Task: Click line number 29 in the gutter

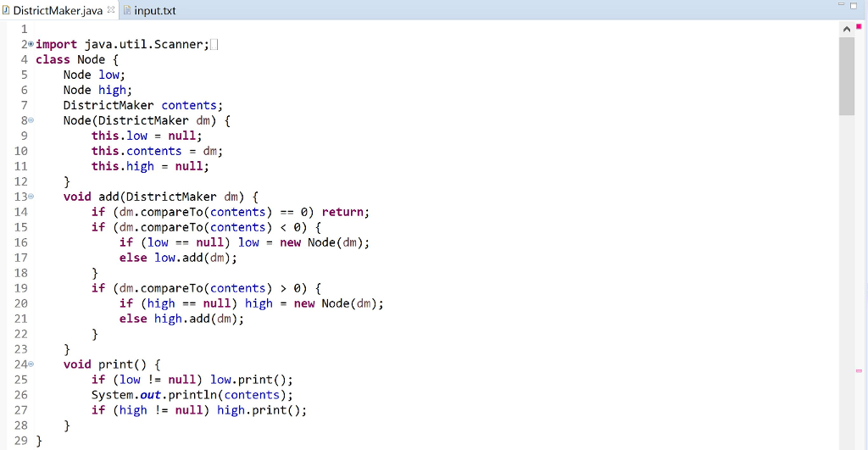Action: pos(20,441)
